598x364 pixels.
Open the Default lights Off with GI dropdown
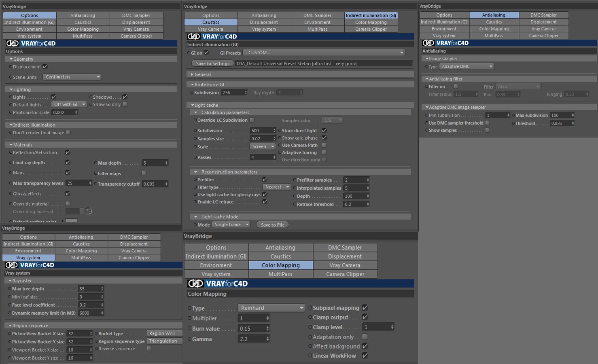69,104
